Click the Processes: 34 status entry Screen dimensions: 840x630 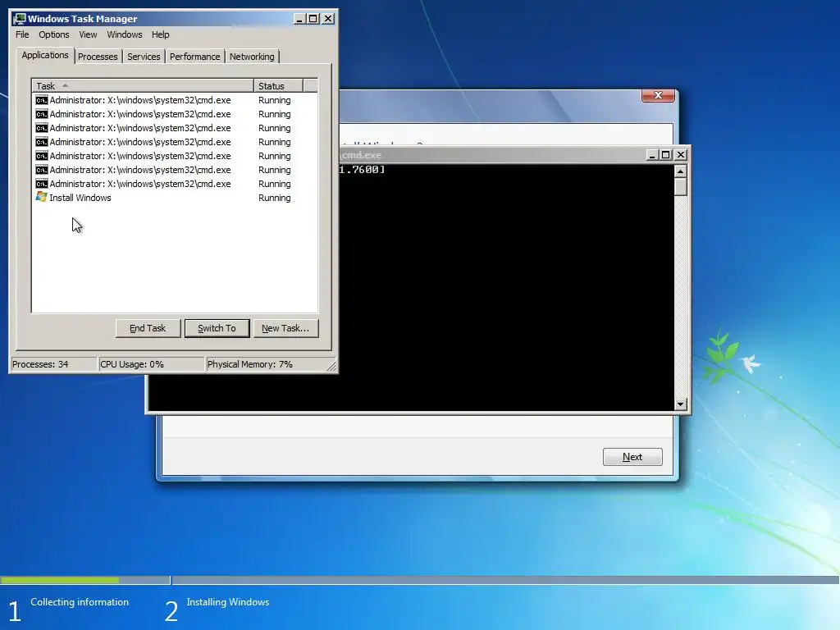point(53,364)
